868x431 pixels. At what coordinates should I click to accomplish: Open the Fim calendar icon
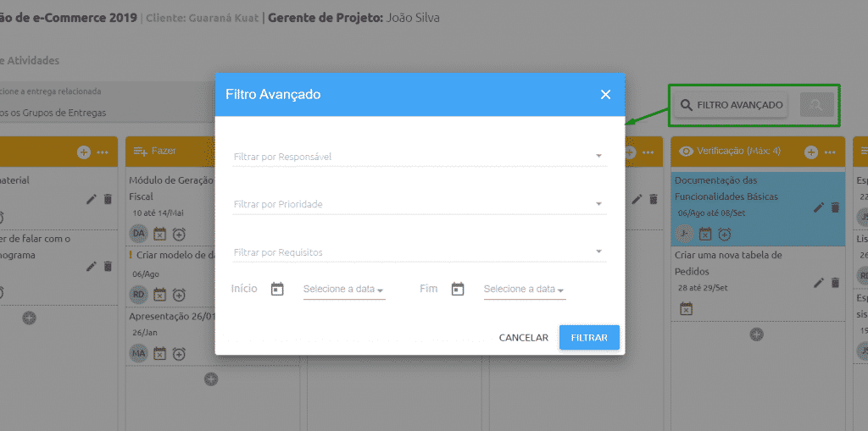[x=457, y=289]
